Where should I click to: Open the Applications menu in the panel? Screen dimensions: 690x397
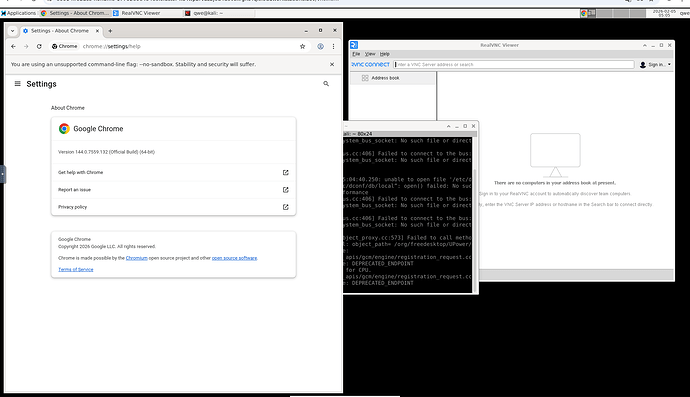pyautogui.click(x=18, y=13)
